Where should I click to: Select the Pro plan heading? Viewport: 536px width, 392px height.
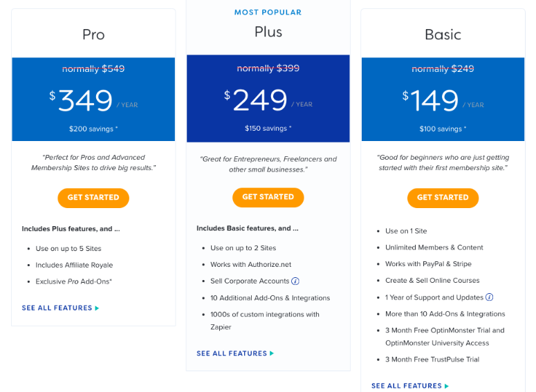(x=93, y=35)
